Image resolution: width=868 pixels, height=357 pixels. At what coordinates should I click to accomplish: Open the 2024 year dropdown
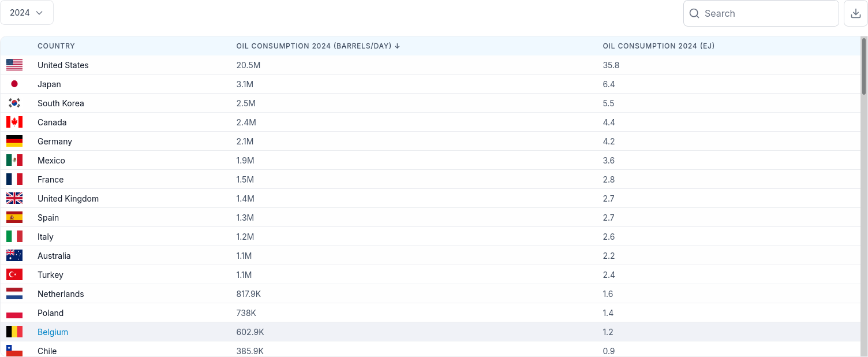(27, 13)
